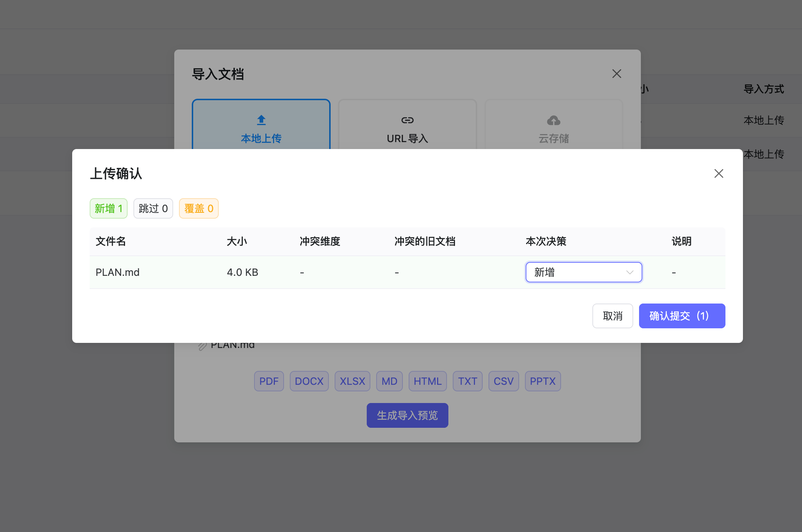The image size is (802, 532).
Task: Open the 本次决策 dropdown showing 新增
Action: [584, 272]
